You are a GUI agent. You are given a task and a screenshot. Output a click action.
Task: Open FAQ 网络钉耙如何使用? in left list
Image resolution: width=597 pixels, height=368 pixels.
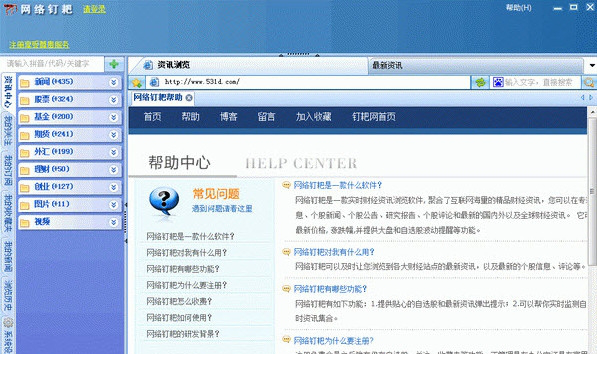coord(179,318)
